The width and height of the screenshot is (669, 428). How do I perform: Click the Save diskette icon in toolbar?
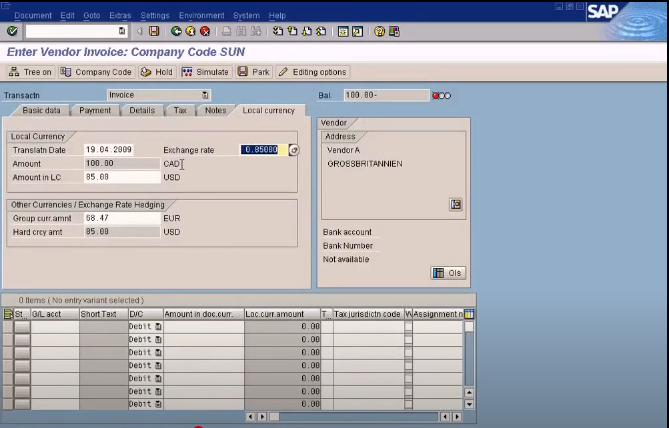click(154, 31)
